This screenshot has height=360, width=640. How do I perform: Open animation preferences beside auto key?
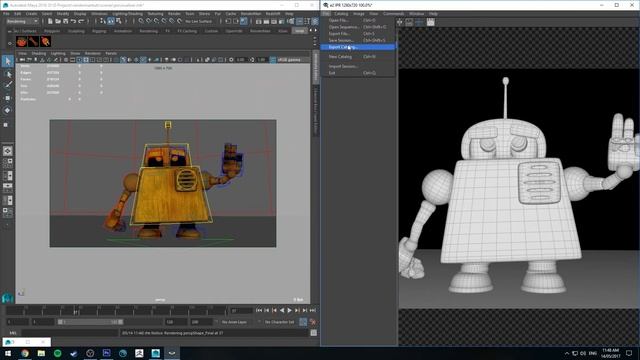tap(313, 322)
